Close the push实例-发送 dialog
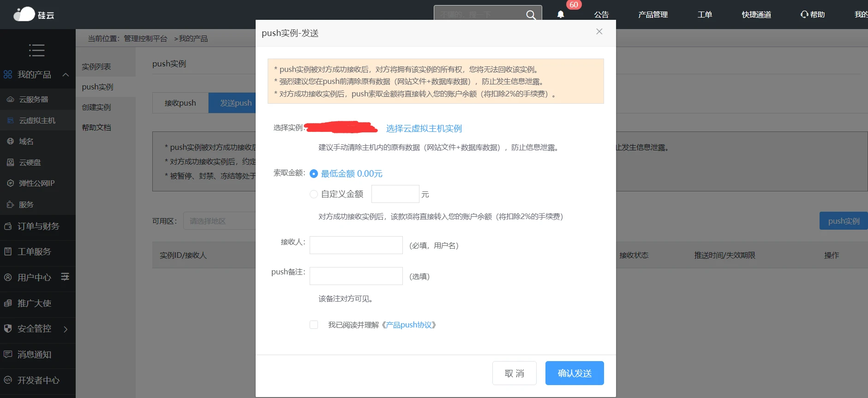868x398 pixels. (599, 31)
